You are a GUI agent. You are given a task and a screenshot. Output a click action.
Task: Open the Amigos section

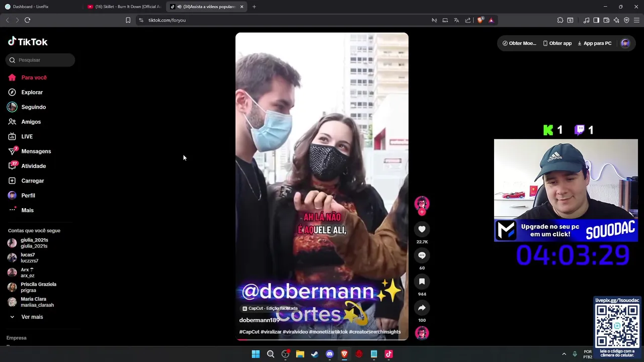point(25,122)
